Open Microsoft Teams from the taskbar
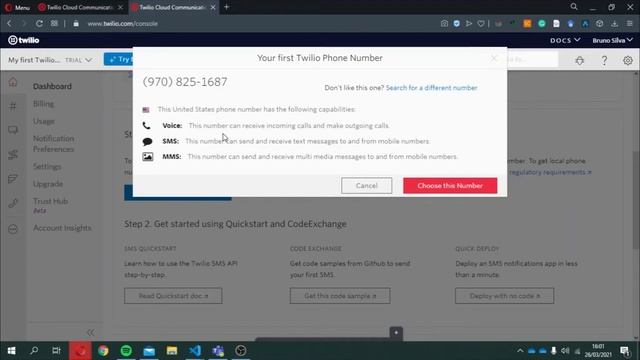Screen dimensions: 640x360 pyautogui.click(x=218, y=351)
